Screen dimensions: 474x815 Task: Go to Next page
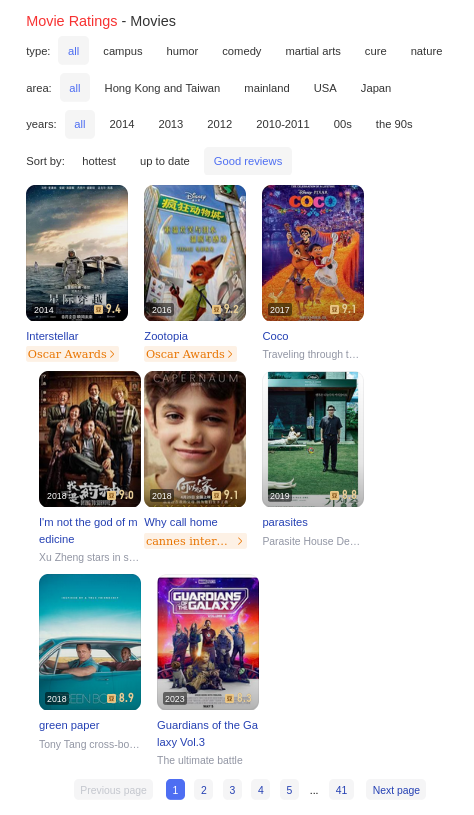click(x=396, y=790)
